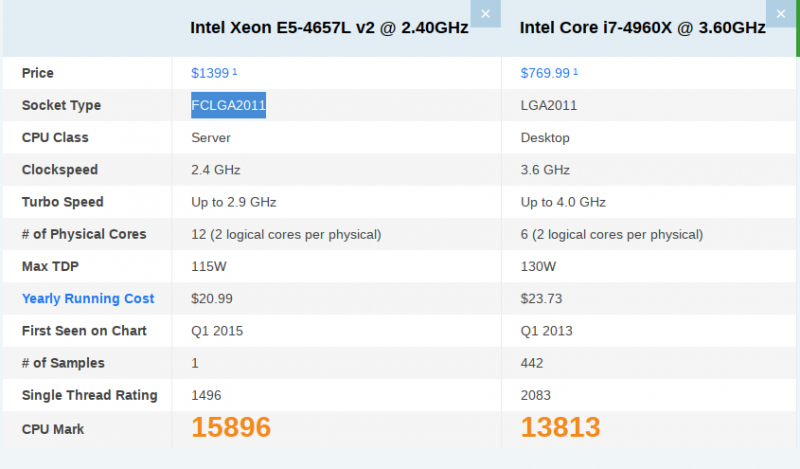Click the Xeon's 115W Max TDP value
This screenshot has height=469, width=800.
[209, 266]
